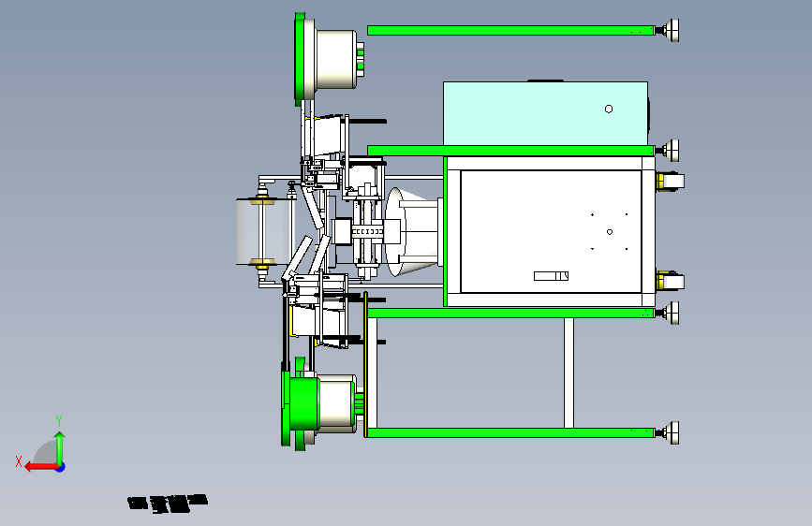Select the large white cabinet front panel
812x526 pixels.
coord(551,231)
